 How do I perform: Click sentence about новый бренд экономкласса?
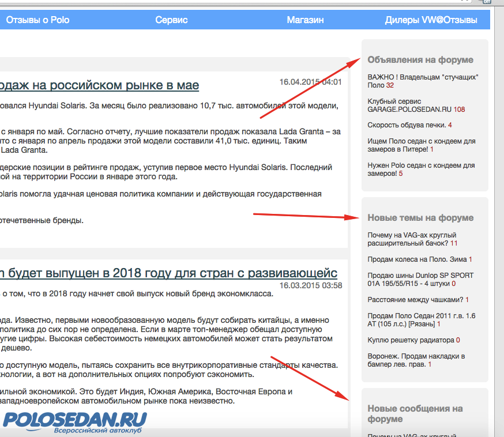point(137,293)
